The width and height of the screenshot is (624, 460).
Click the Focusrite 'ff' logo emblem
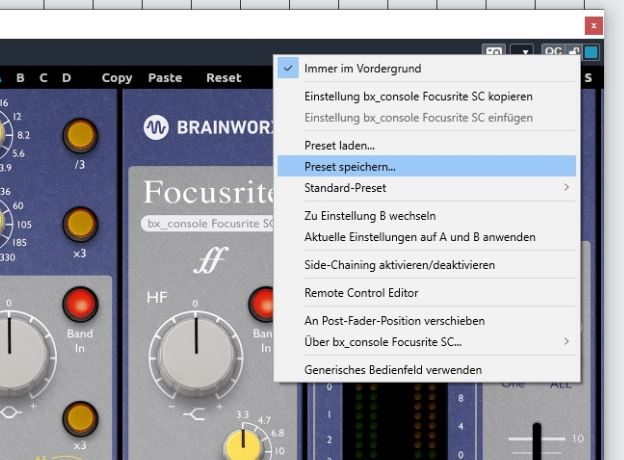tap(211, 259)
